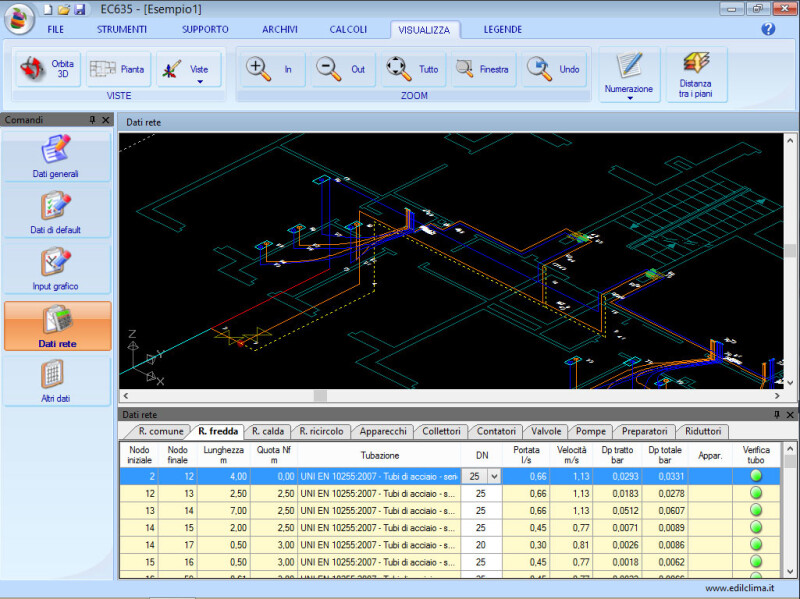Click green verification light in row 15-16
The height and width of the screenshot is (599, 800).
click(756, 561)
